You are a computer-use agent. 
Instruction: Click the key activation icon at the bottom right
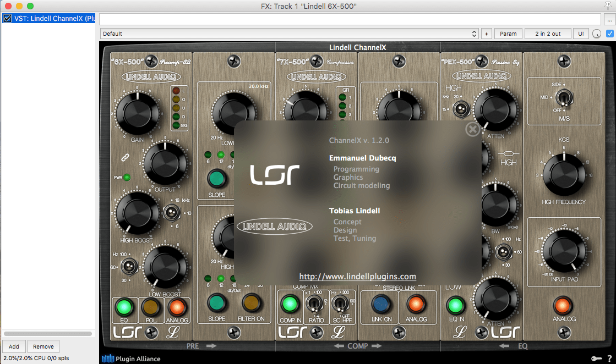[x=596, y=359]
